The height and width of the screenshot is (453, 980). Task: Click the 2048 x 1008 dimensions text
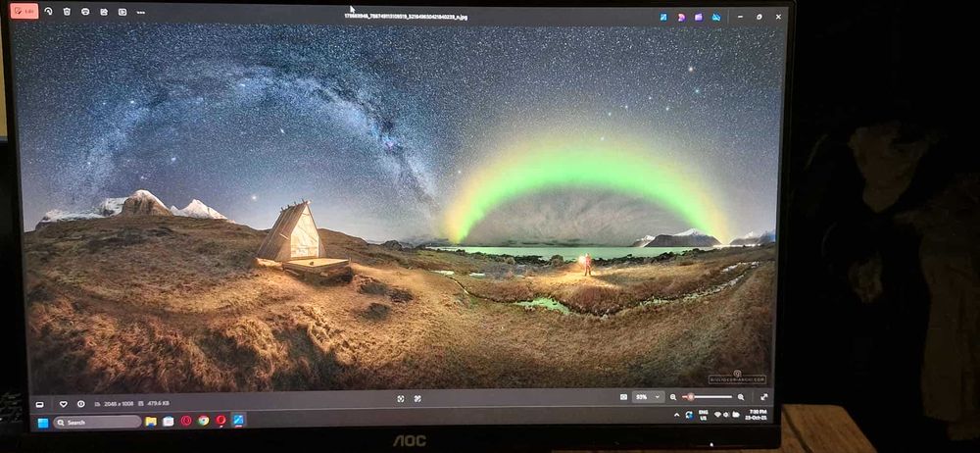pyautogui.click(x=119, y=404)
